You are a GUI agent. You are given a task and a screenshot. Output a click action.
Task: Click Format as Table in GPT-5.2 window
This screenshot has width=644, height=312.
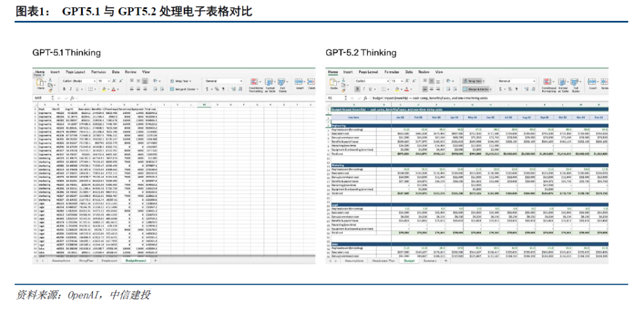coord(563,85)
